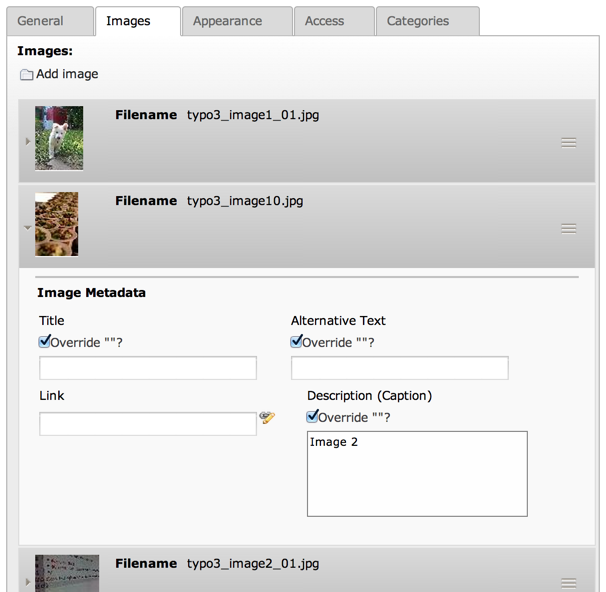Select the typo3_image2_01.jpg thumbnail
The height and width of the screenshot is (592, 606).
click(x=67, y=573)
